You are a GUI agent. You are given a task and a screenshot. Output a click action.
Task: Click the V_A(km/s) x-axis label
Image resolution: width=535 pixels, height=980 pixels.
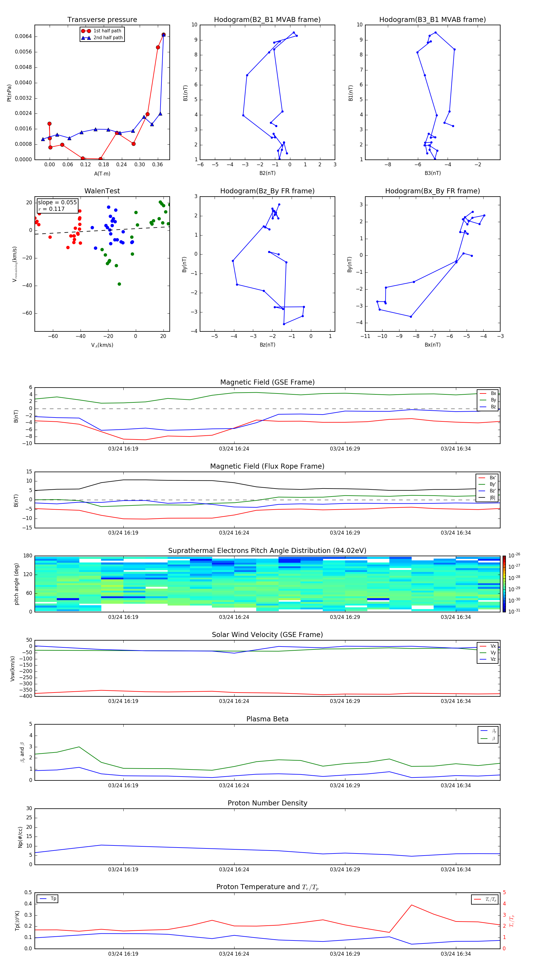[x=102, y=345]
